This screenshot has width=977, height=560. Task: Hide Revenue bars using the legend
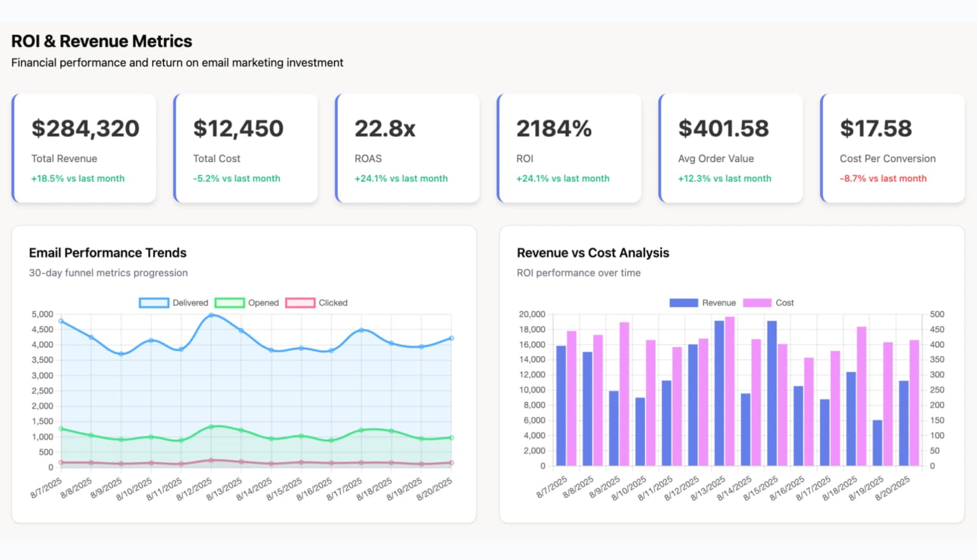pyautogui.click(x=702, y=303)
